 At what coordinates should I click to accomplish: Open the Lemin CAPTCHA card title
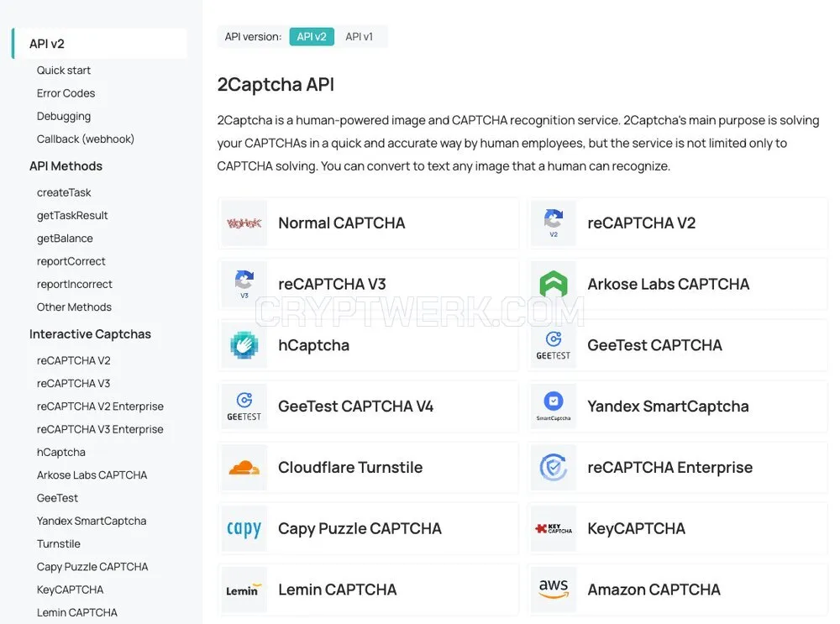338,590
